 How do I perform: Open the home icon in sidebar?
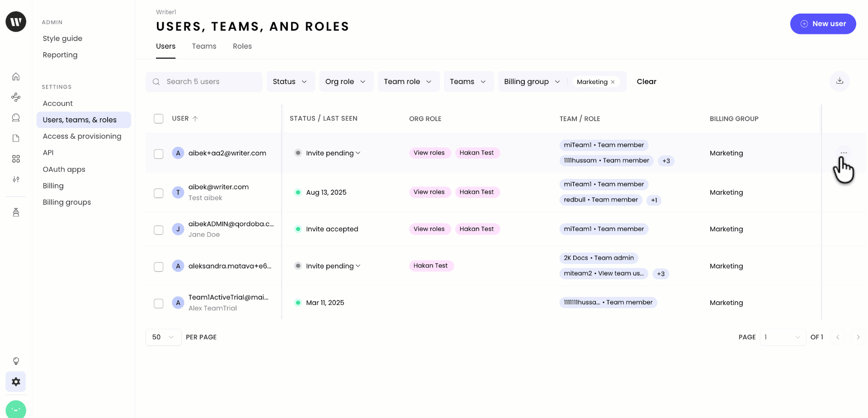(x=16, y=77)
